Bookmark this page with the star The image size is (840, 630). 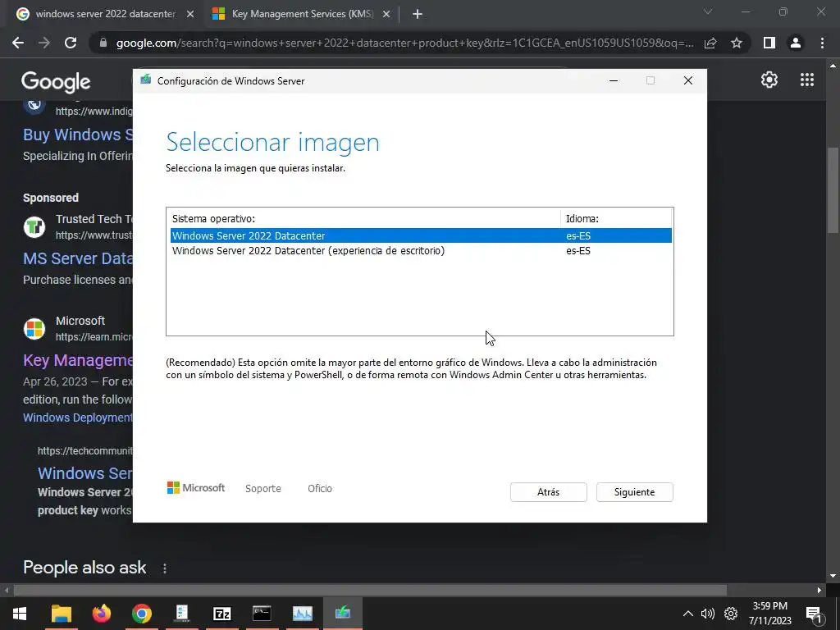click(x=737, y=43)
